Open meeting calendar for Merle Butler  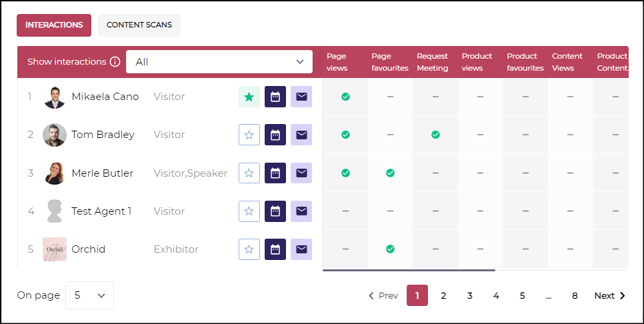(275, 173)
